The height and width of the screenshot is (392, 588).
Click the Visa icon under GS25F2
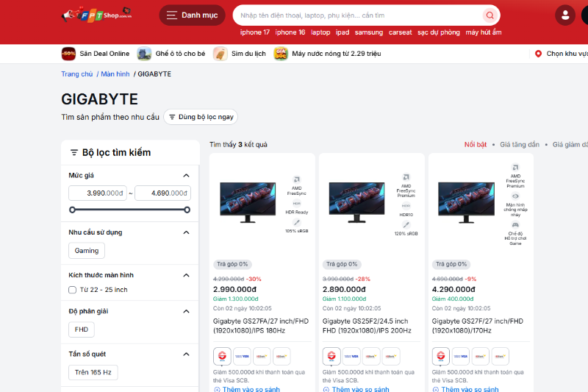[x=351, y=356]
